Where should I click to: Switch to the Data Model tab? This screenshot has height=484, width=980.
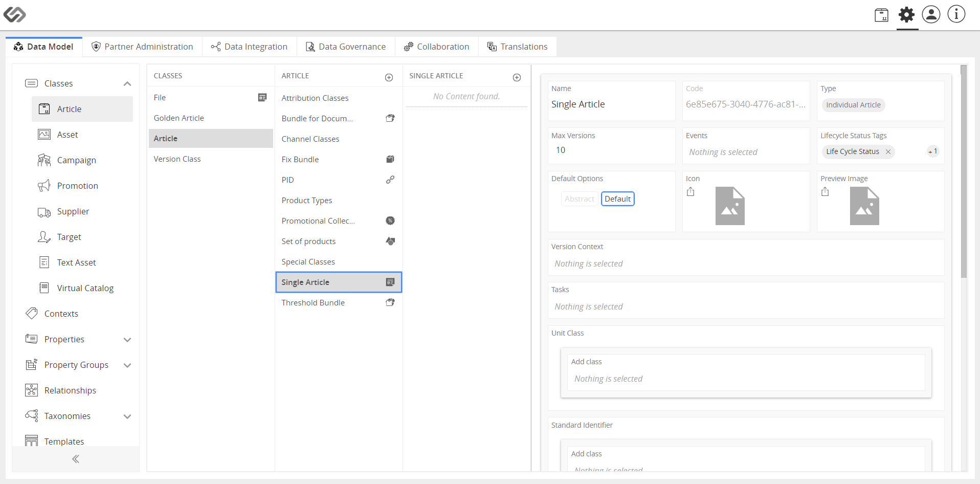(44, 47)
